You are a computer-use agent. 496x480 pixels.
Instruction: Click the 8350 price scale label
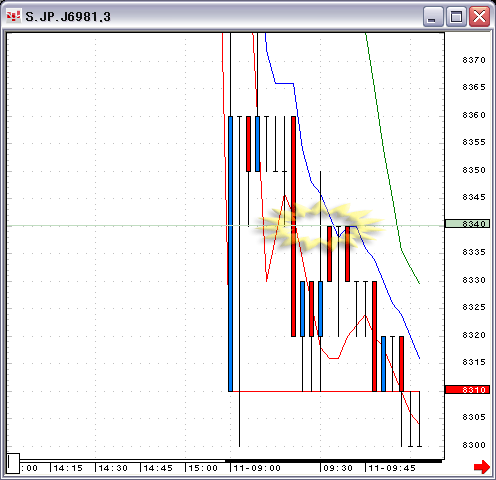[474, 170]
